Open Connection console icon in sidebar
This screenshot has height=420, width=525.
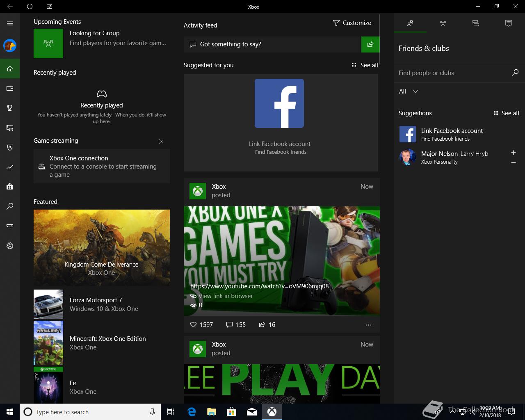pos(10,226)
